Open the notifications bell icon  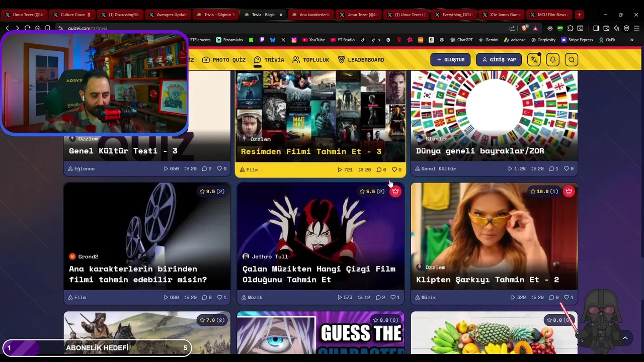tap(552, 60)
